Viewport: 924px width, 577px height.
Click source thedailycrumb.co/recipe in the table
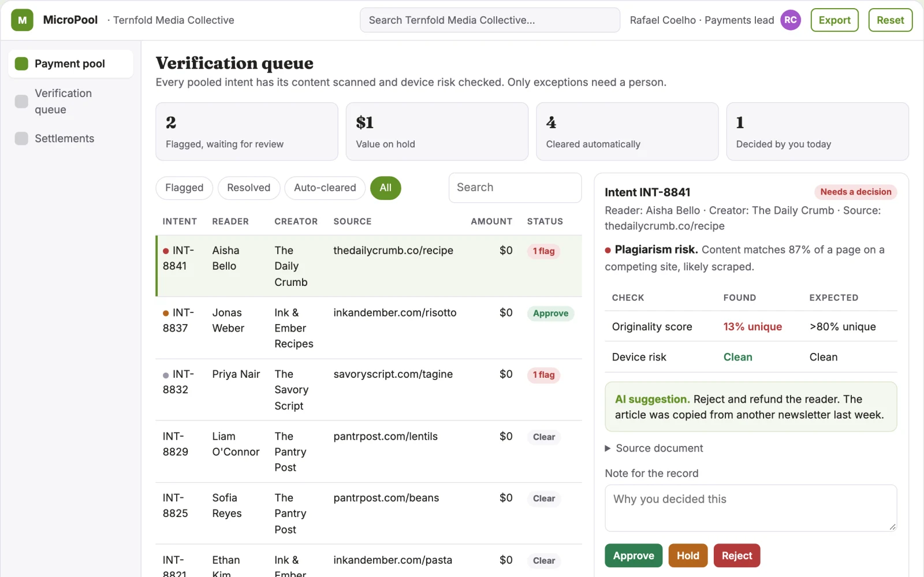393,251
